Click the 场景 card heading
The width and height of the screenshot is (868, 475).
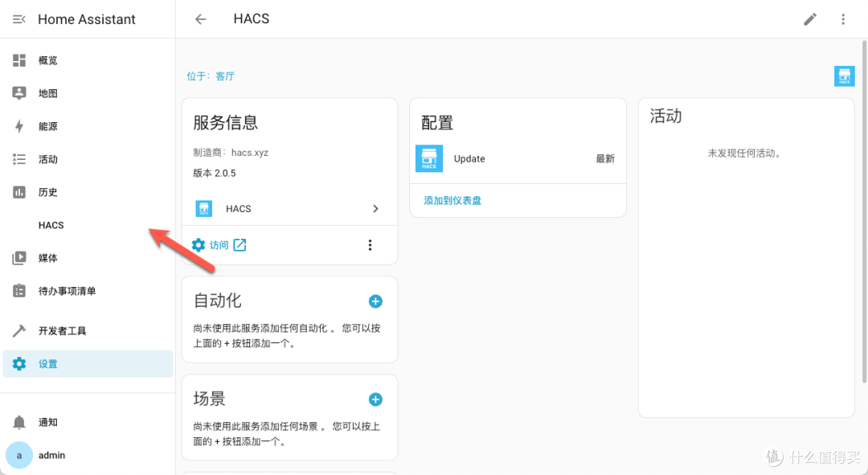pyautogui.click(x=209, y=399)
